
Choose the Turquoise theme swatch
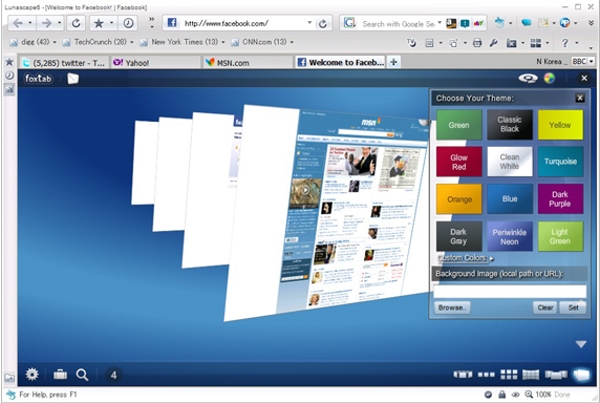click(561, 161)
